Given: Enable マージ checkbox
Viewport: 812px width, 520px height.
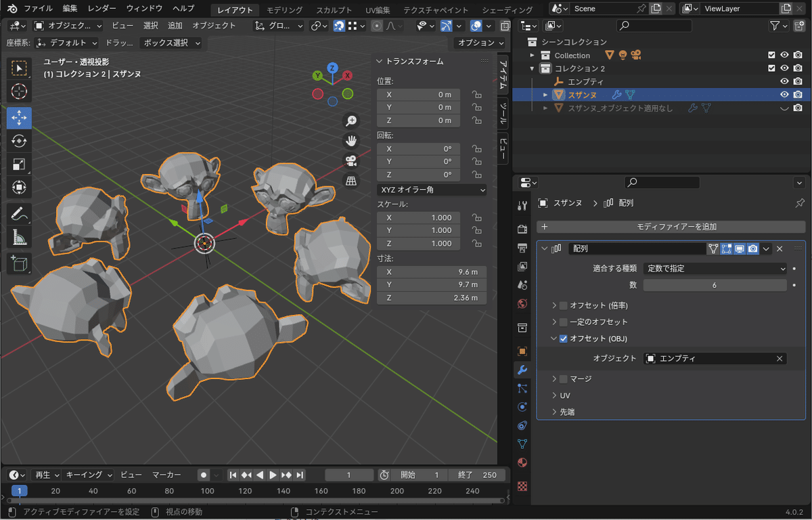Looking at the screenshot, I should click(x=563, y=379).
